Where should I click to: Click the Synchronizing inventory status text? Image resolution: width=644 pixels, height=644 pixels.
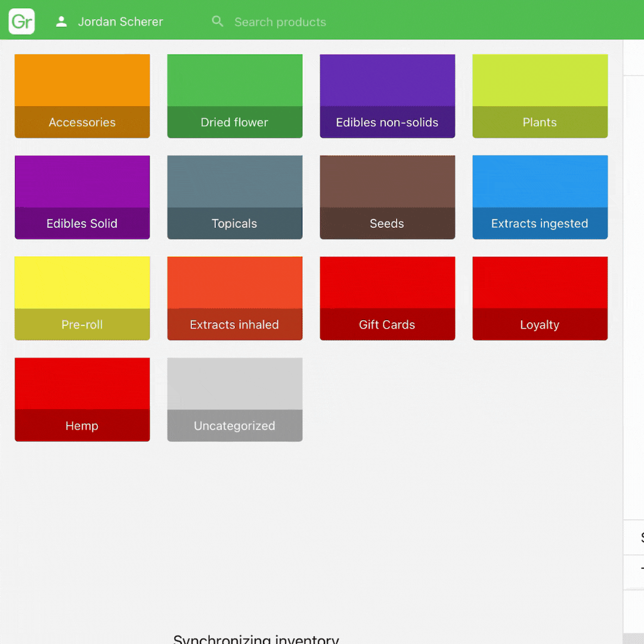coord(256,638)
